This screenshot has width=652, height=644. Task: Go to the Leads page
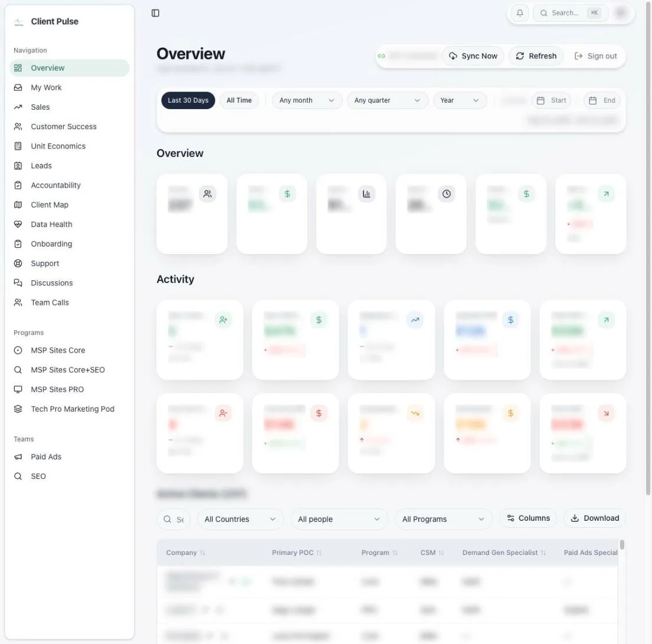[x=70, y=165]
